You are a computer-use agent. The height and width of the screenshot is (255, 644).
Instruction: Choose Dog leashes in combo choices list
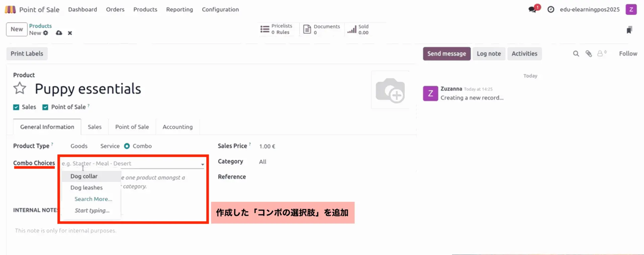click(x=87, y=188)
